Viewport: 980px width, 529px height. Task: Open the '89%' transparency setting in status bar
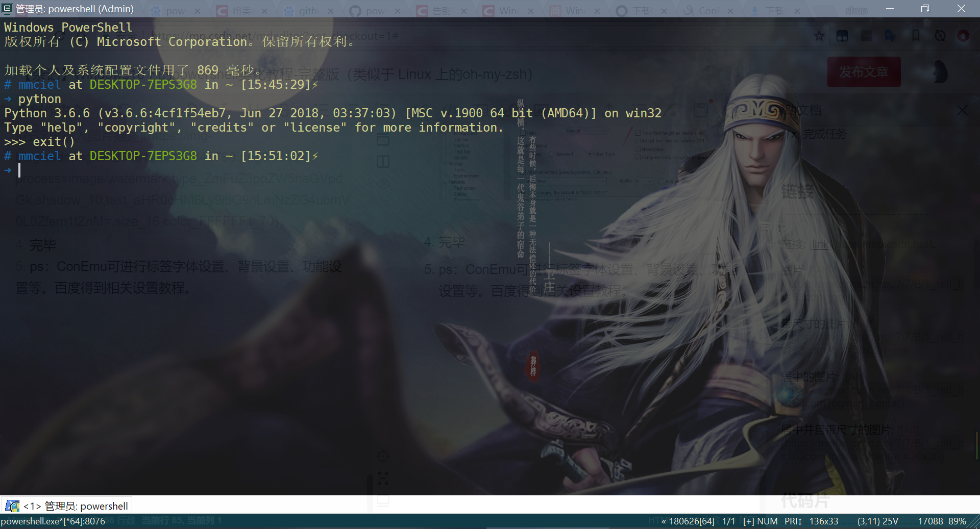[957, 521]
